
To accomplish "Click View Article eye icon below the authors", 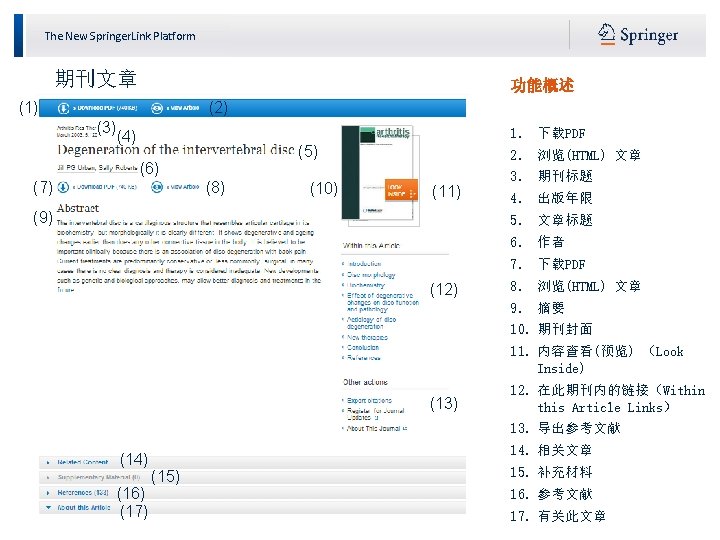I will click(x=157, y=187).
